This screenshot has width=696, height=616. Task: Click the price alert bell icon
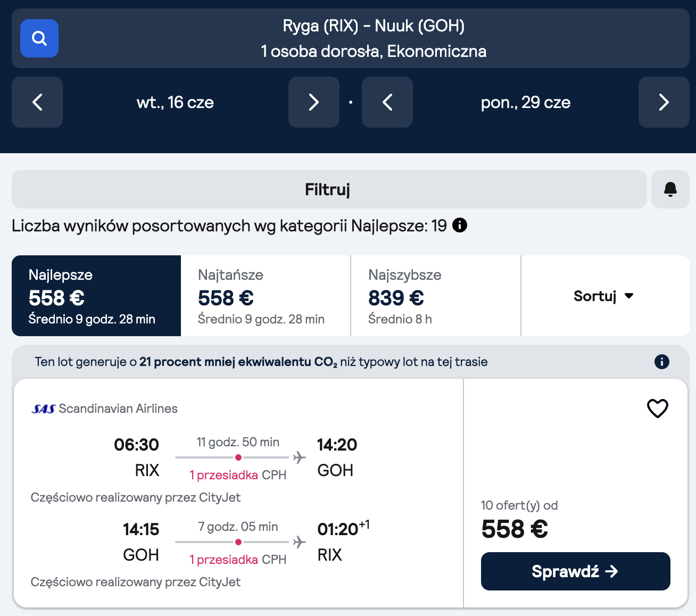(x=670, y=189)
